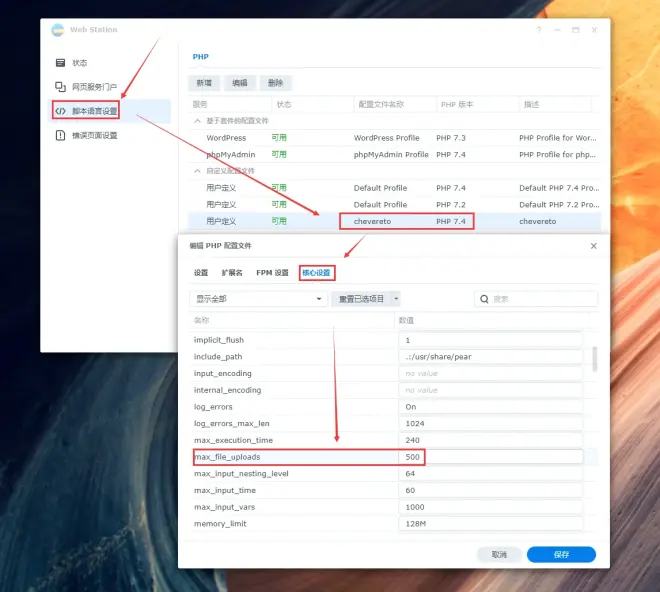This screenshot has height=592, width=660.
Task: Click the 状态 column header
Action: coord(313,104)
